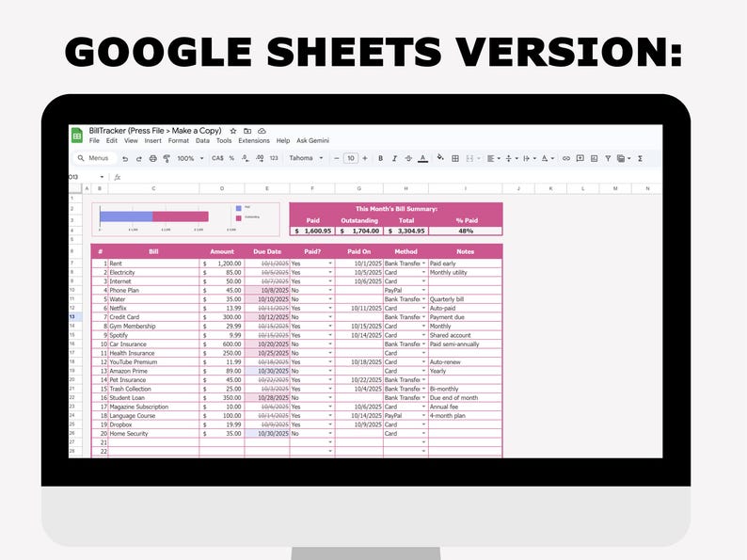Format as percent
The width and height of the screenshot is (747, 560).
click(x=231, y=158)
